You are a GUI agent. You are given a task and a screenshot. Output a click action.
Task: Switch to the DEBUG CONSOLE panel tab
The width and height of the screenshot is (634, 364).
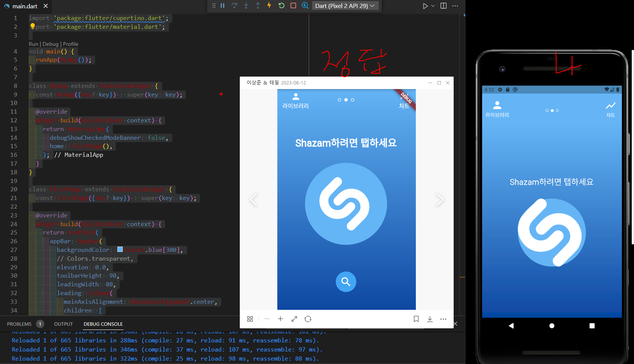(x=103, y=324)
